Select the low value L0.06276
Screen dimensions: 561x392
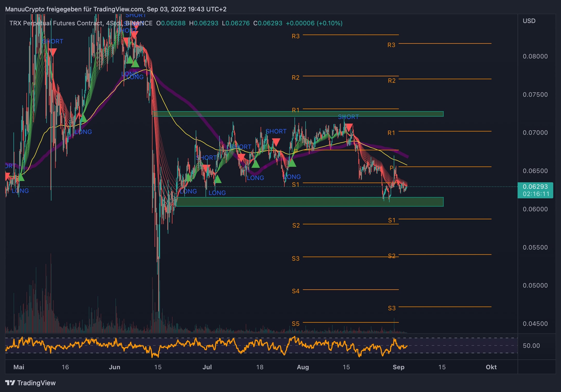click(236, 23)
